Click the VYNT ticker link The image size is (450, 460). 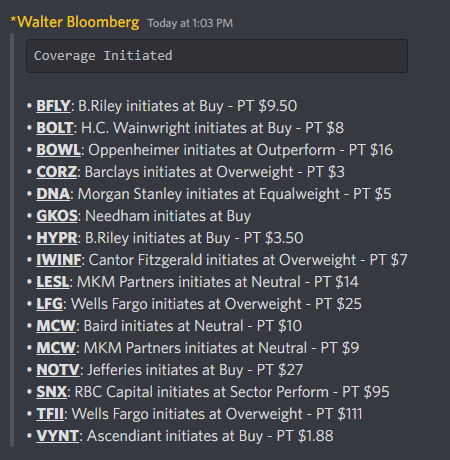[x=57, y=436]
